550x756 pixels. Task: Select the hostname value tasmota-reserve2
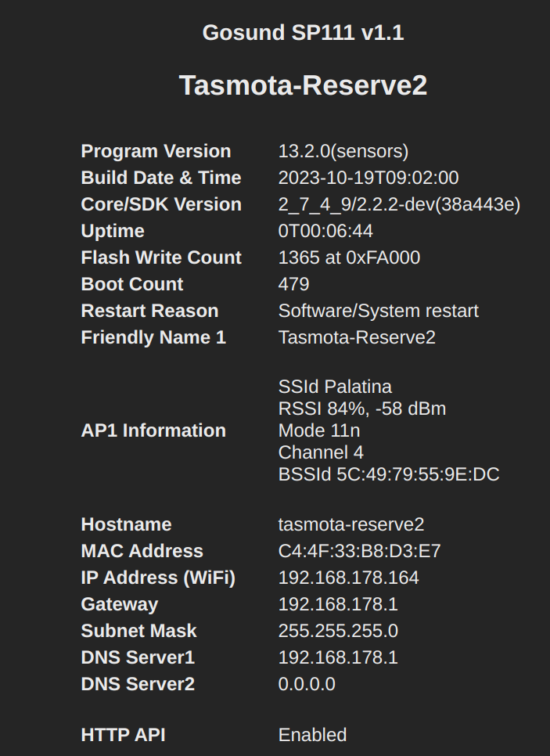pos(351,525)
